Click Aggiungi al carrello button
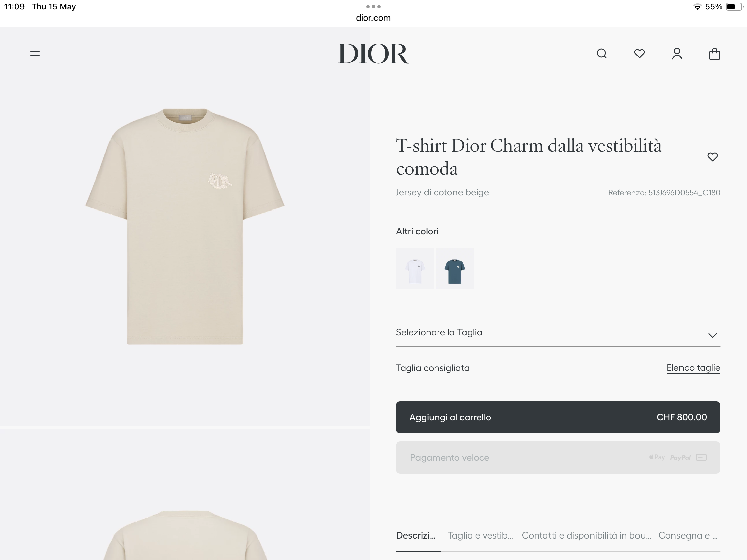Image resolution: width=747 pixels, height=560 pixels. tap(558, 417)
